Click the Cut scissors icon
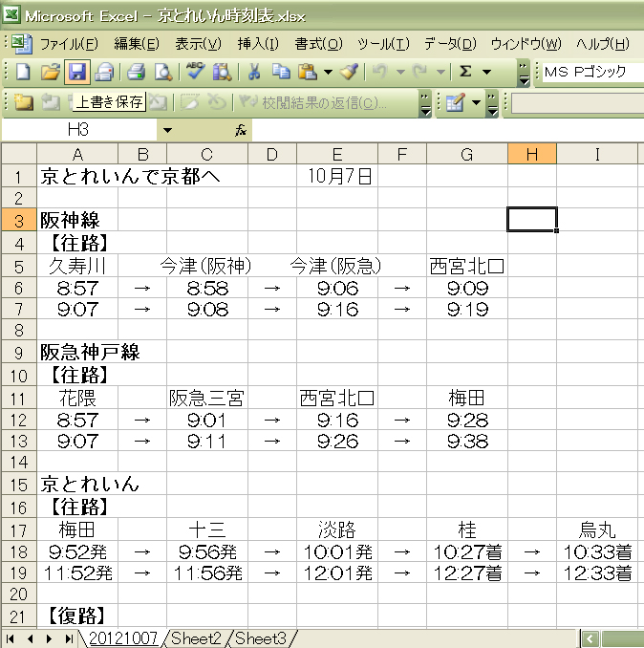This screenshot has height=648, width=644. 254,72
